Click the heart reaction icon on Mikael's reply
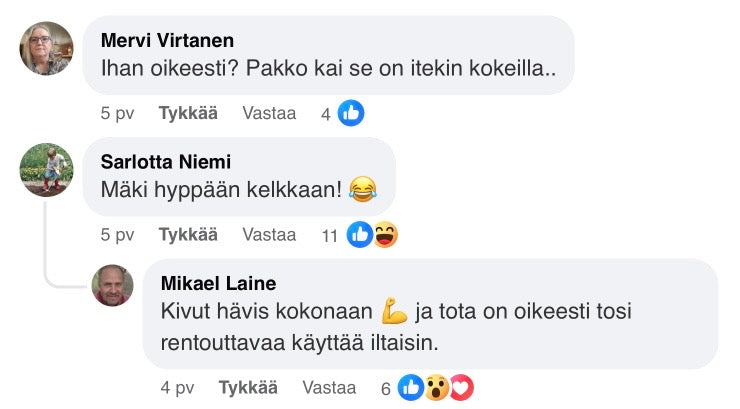 click(459, 387)
